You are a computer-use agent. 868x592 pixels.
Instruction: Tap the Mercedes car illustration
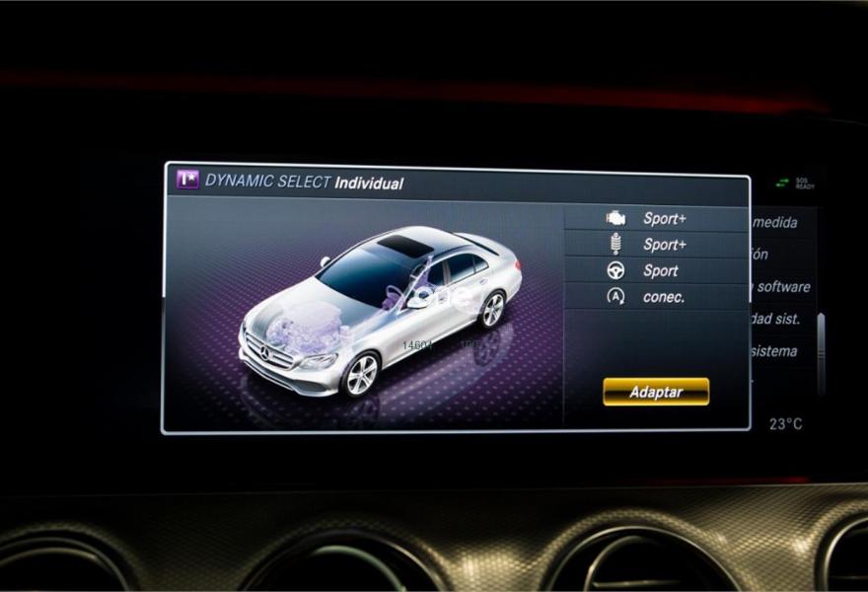click(x=380, y=311)
